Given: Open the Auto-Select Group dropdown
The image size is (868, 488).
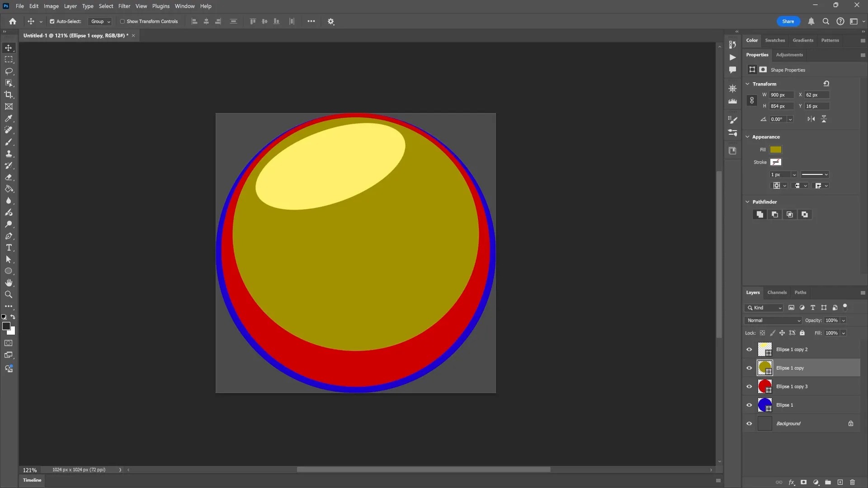Looking at the screenshot, I should 100,22.
